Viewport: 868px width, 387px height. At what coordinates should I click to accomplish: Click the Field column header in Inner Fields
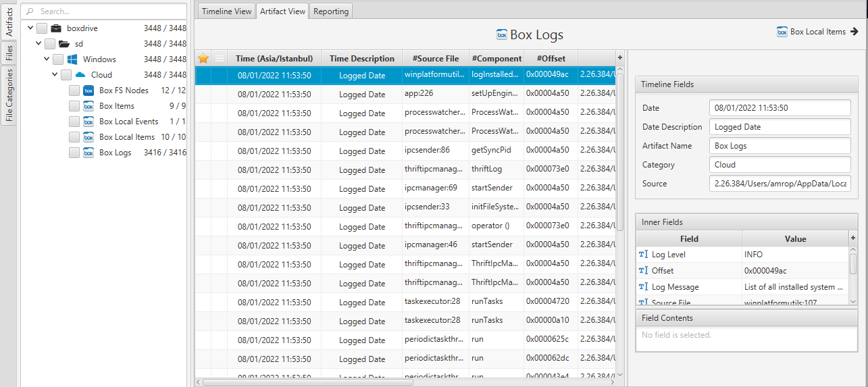point(689,238)
